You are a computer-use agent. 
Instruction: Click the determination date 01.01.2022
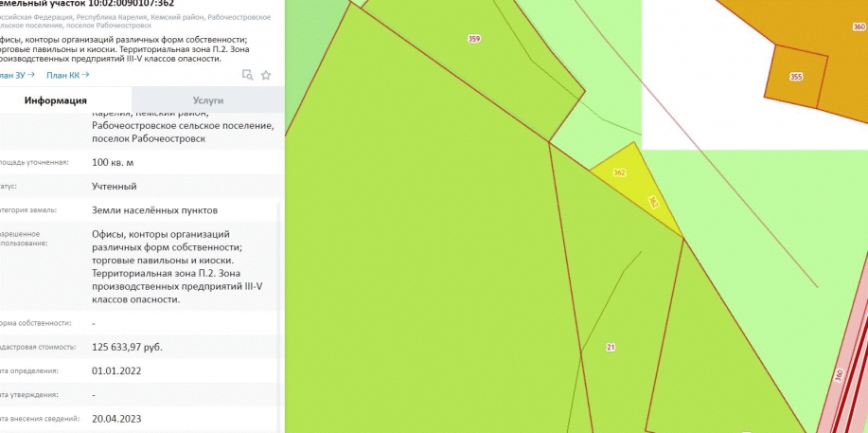116,370
